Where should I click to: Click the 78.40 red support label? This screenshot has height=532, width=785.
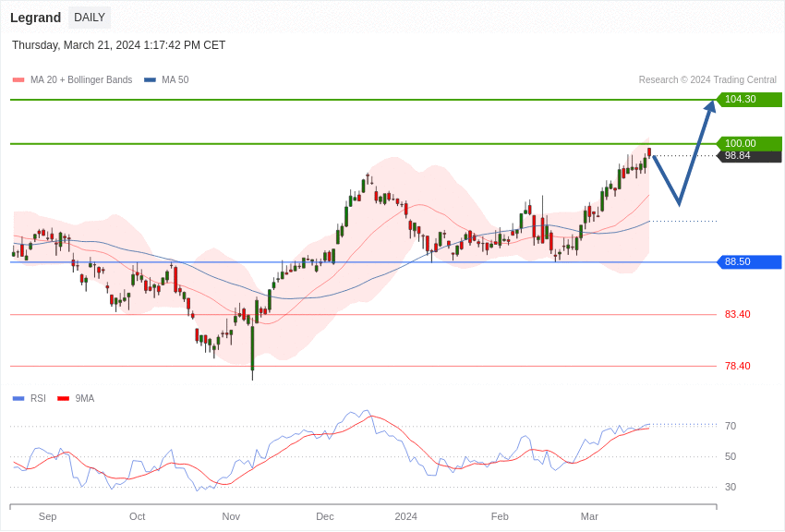(x=737, y=367)
